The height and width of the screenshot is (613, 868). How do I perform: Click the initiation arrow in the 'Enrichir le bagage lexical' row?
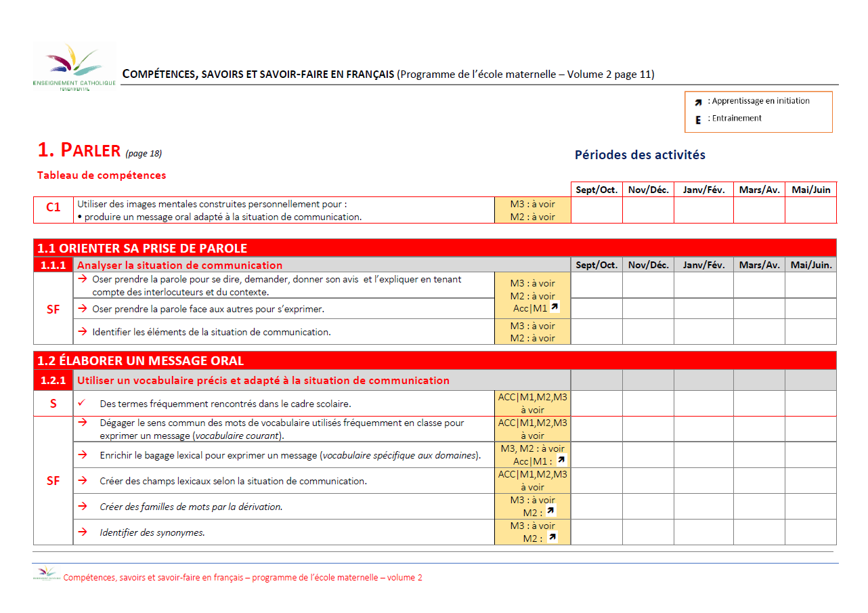[x=561, y=460]
